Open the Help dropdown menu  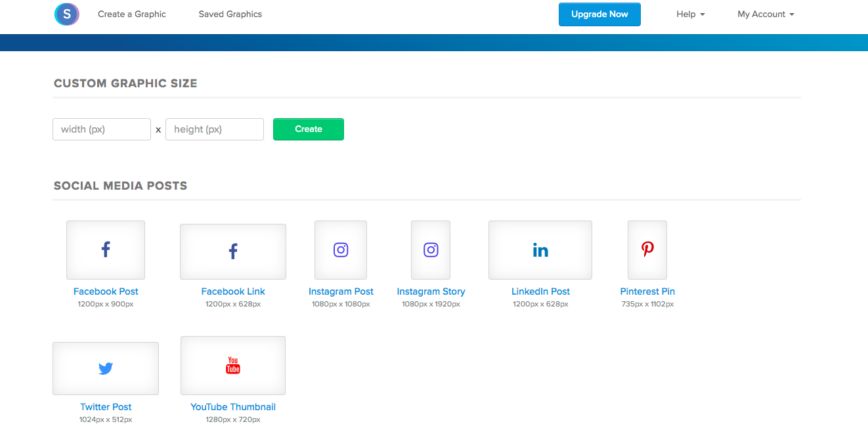[691, 14]
